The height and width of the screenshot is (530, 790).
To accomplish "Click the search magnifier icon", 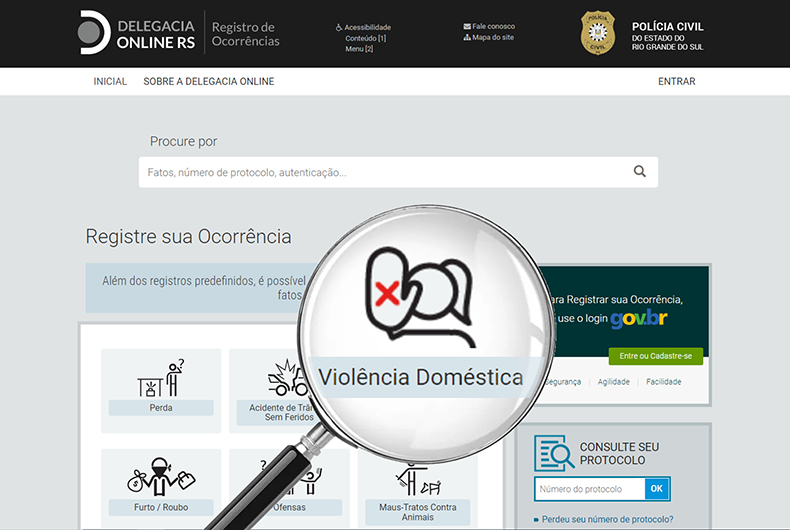I will [640, 172].
